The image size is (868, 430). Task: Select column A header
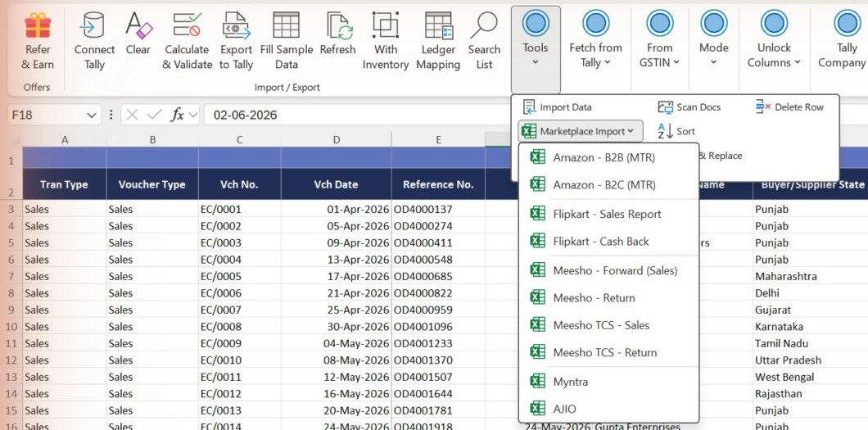pyautogui.click(x=65, y=140)
